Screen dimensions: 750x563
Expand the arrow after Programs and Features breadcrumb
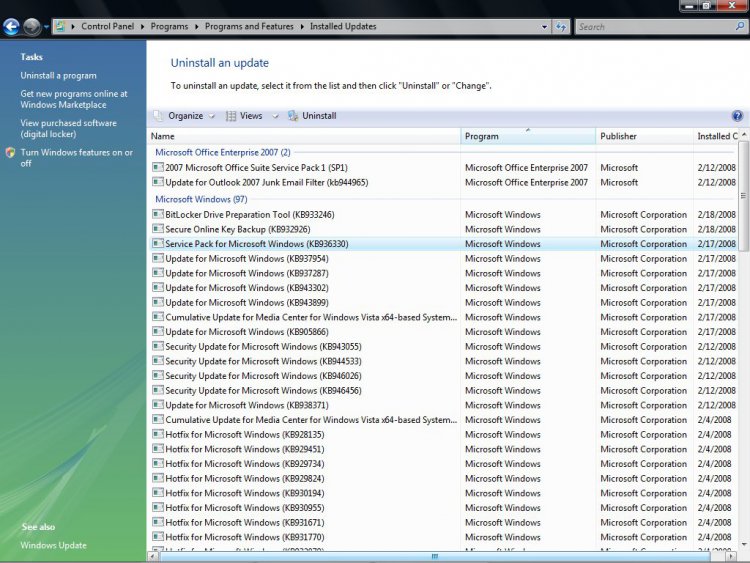click(302, 27)
